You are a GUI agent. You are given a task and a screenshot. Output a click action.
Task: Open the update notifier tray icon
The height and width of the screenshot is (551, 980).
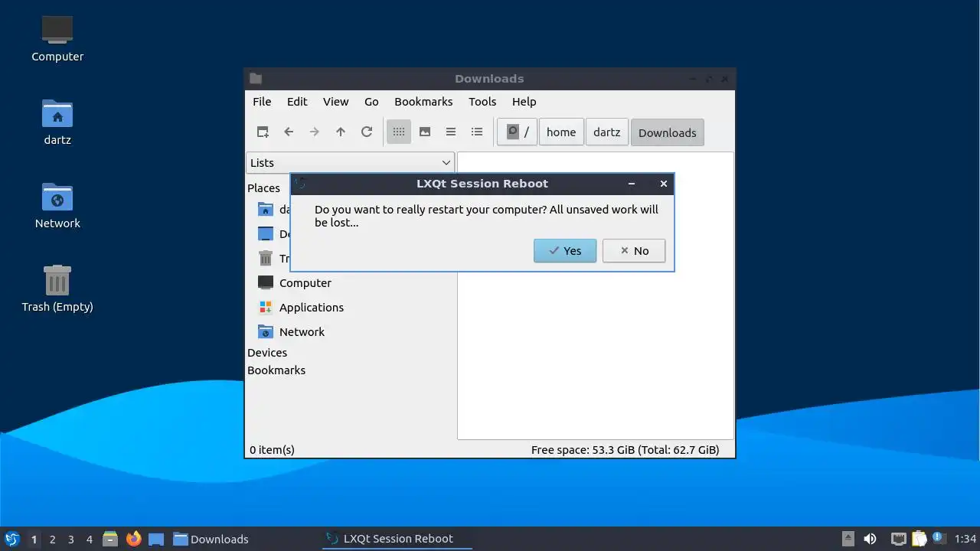coord(939,539)
